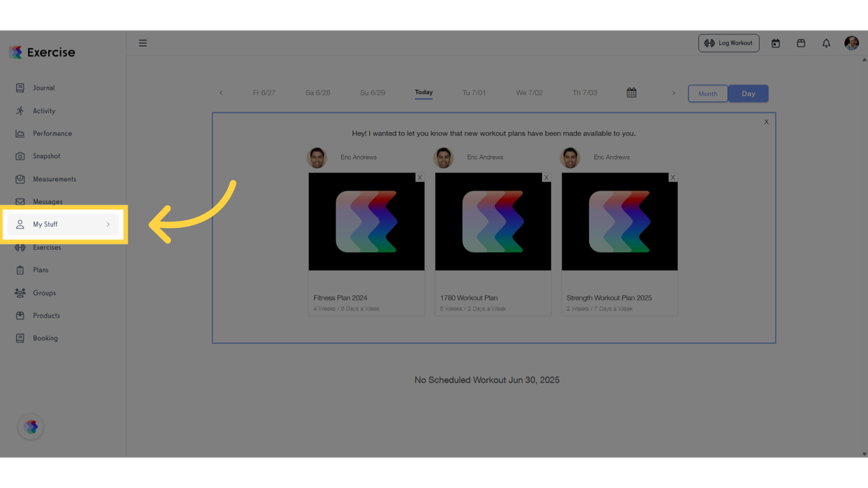
Task: Click "No Scheduled Workout Jun 30, 2025" text
Action: [x=487, y=380]
